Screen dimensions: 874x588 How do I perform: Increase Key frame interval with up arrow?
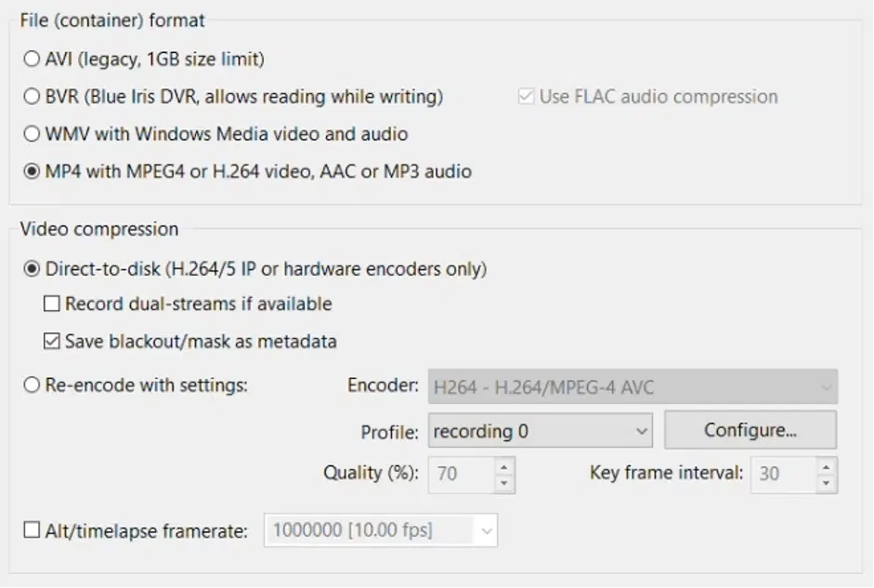826,466
